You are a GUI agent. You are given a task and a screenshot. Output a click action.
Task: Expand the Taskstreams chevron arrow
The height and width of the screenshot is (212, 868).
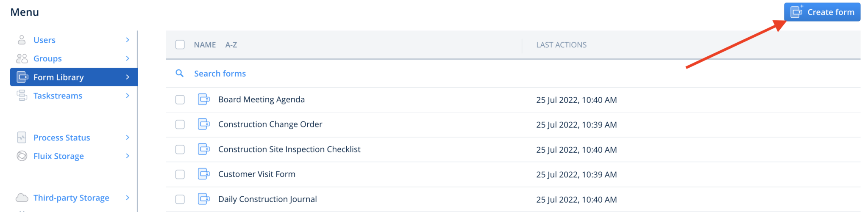128,96
